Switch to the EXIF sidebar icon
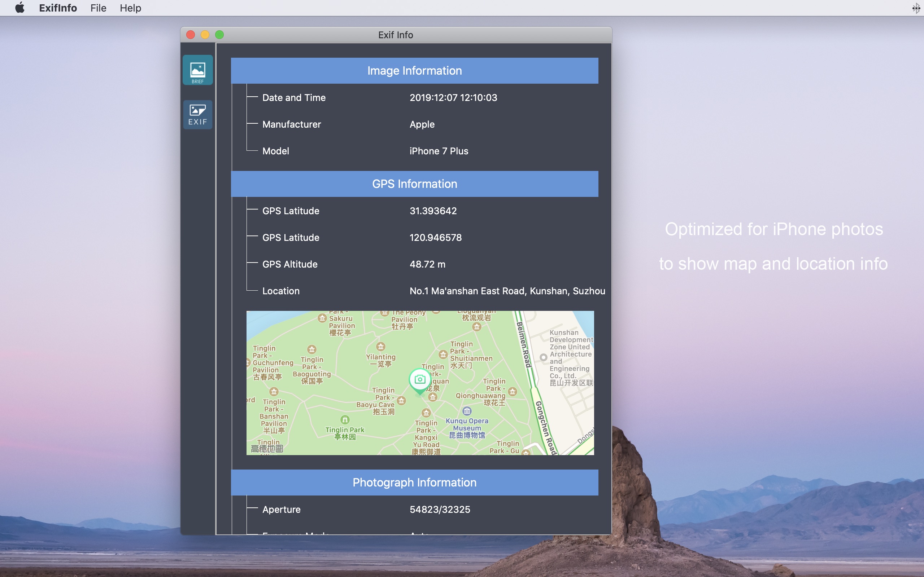This screenshot has height=577, width=924. pyautogui.click(x=197, y=114)
